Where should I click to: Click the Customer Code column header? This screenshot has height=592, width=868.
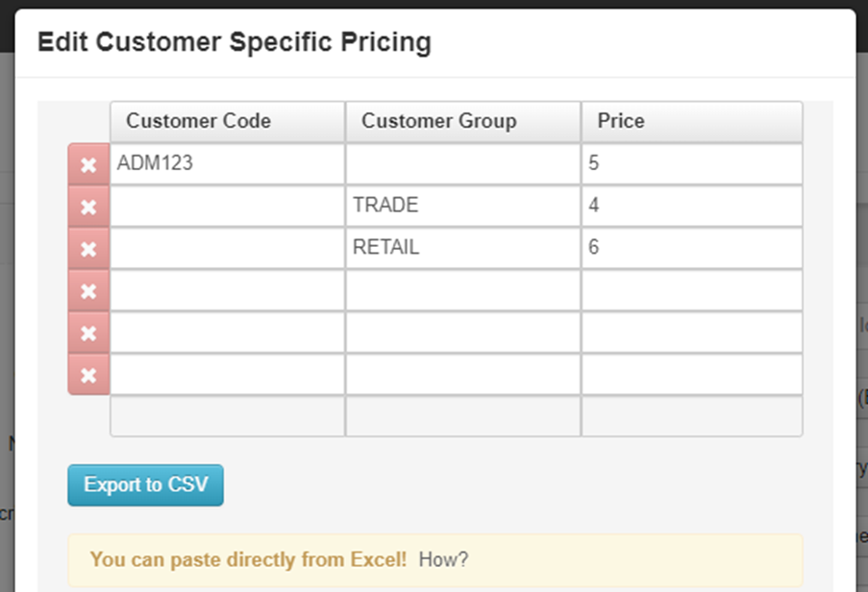coord(227,121)
